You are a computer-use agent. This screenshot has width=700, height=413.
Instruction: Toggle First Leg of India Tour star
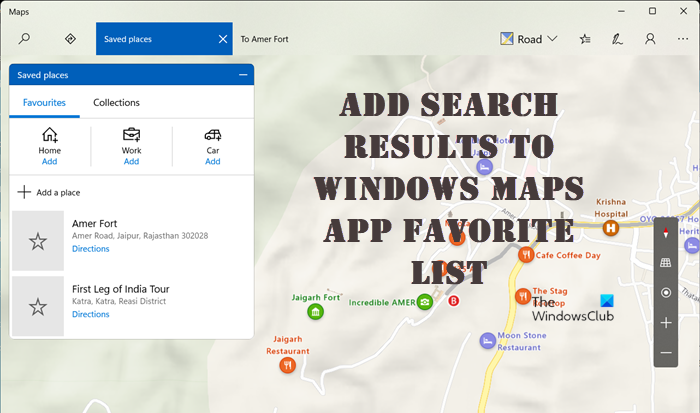tap(38, 307)
